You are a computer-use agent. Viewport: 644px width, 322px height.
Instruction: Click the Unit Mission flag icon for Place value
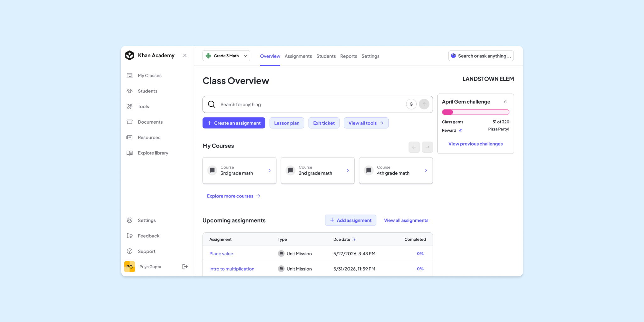click(x=281, y=253)
